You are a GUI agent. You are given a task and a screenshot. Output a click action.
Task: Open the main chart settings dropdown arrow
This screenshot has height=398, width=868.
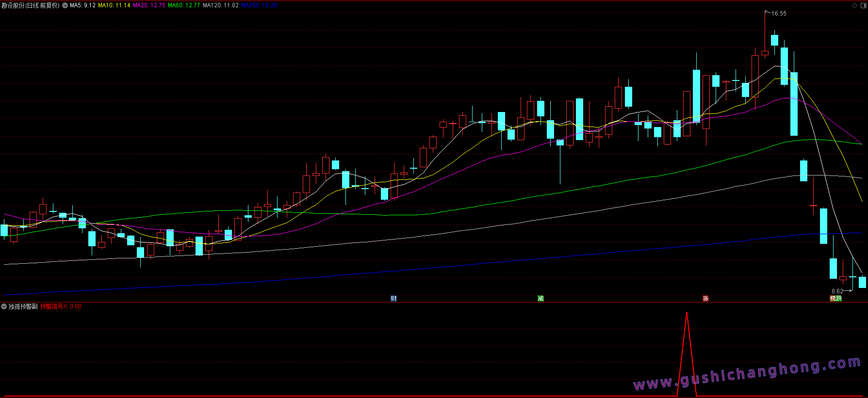[x=65, y=5]
